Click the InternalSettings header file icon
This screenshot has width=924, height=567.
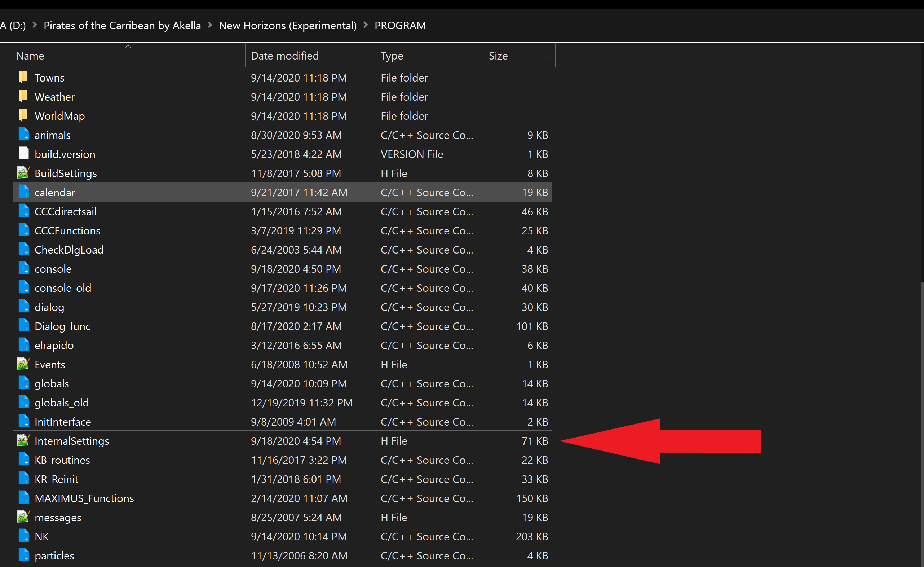tap(23, 440)
